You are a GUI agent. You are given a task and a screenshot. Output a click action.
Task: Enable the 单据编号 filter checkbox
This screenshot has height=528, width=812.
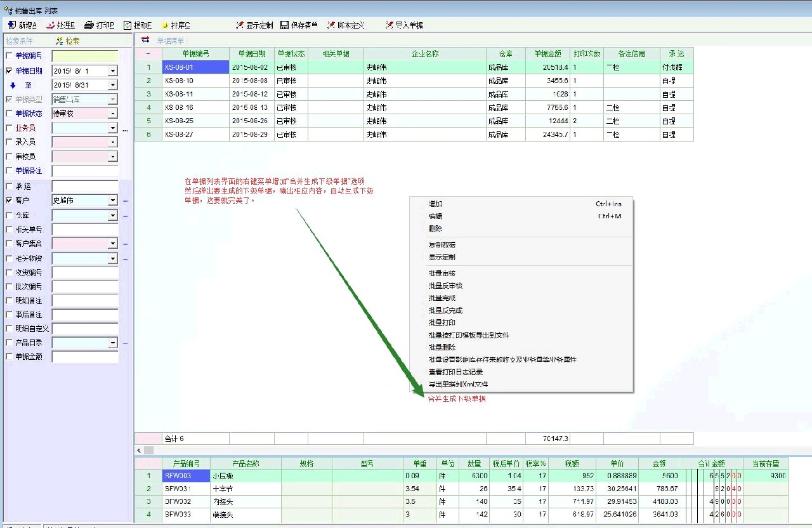[x=9, y=56]
